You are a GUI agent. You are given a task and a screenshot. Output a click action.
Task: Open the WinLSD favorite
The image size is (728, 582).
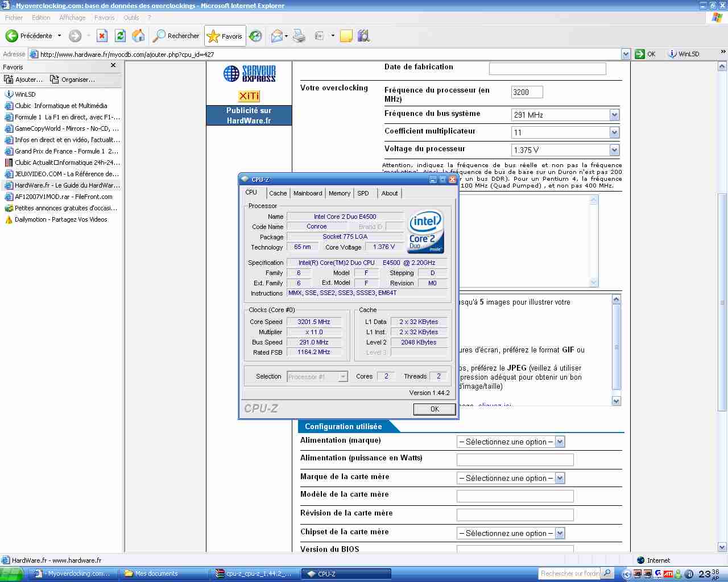coord(20,94)
